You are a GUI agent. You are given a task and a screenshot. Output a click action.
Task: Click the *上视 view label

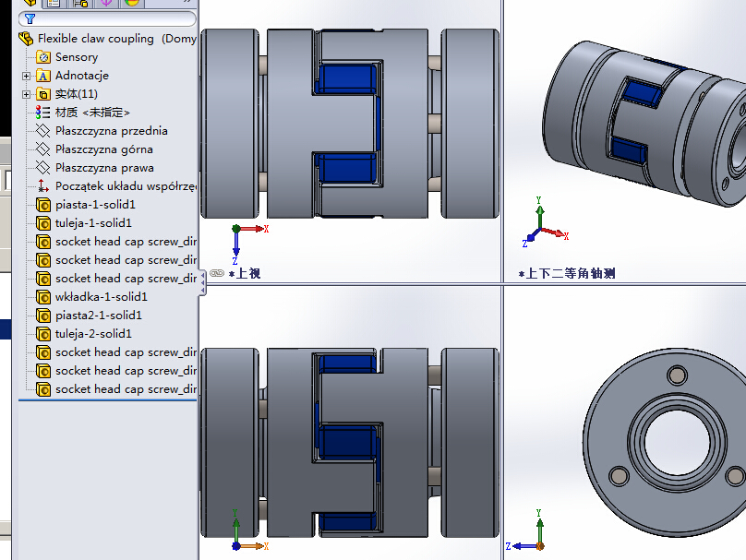point(245,273)
